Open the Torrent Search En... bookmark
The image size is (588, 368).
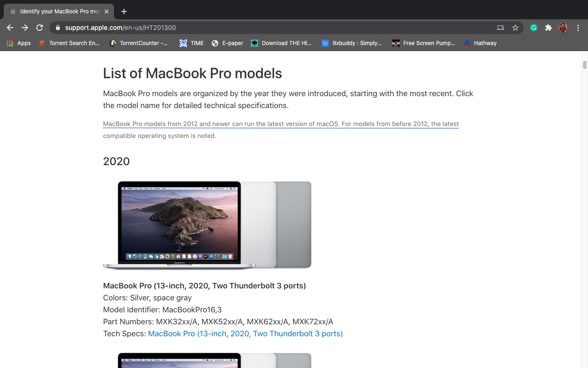pyautogui.click(x=69, y=43)
